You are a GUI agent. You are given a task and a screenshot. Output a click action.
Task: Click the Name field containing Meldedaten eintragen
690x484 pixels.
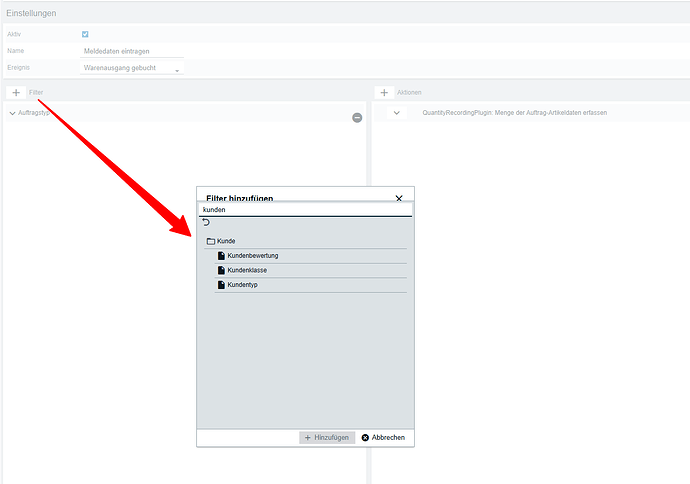point(131,51)
